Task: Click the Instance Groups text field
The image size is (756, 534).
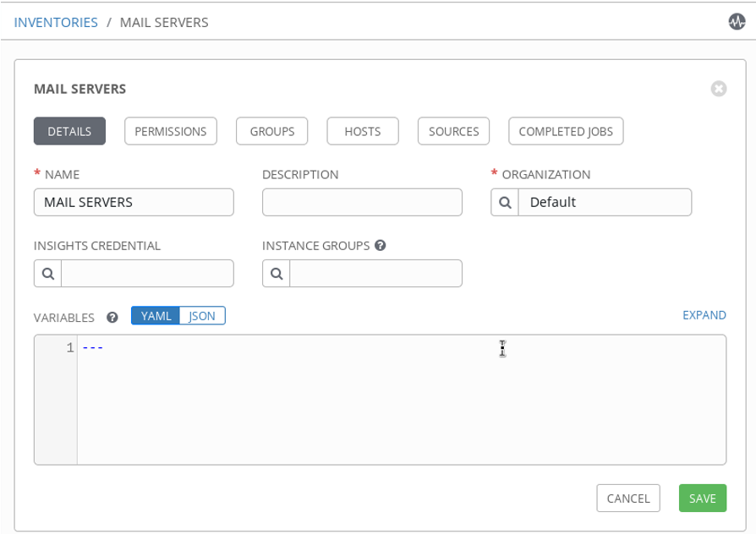Action: [376, 274]
